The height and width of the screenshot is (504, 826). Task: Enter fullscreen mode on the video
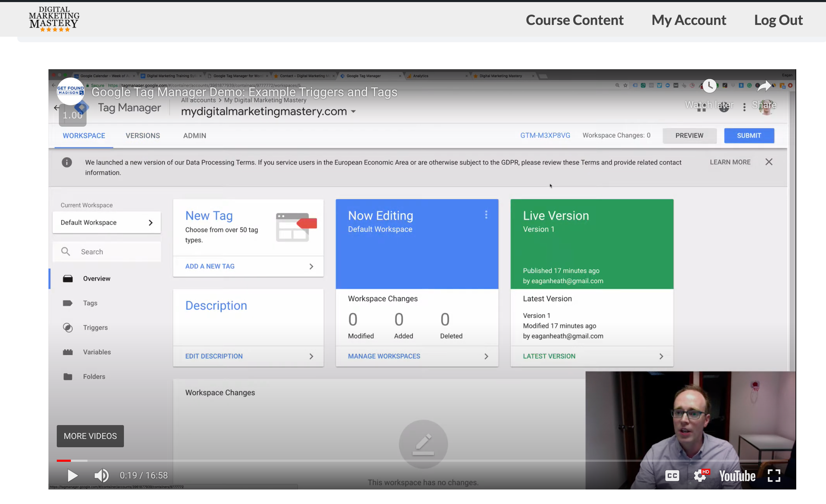[x=774, y=476]
